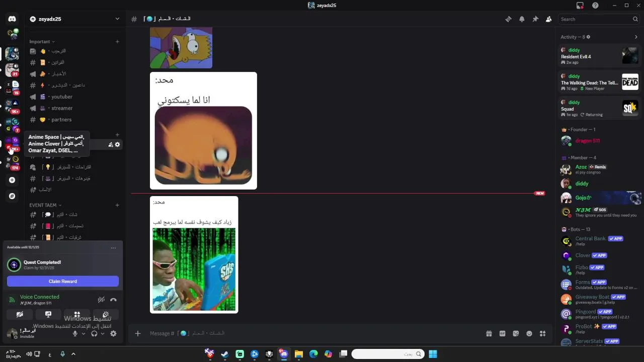The width and height of the screenshot is (644, 362).
Task: Open quest options three-dot menu
Action: (113, 247)
